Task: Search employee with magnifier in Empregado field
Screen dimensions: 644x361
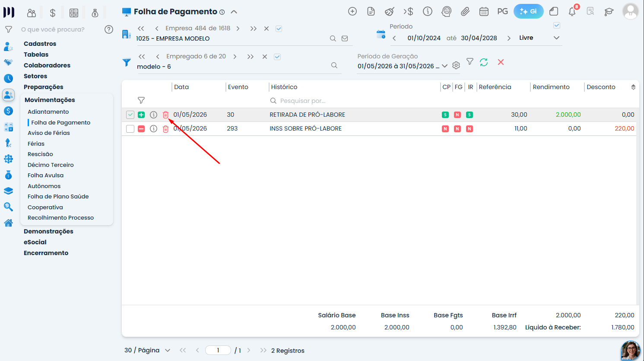Action: (334, 65)
